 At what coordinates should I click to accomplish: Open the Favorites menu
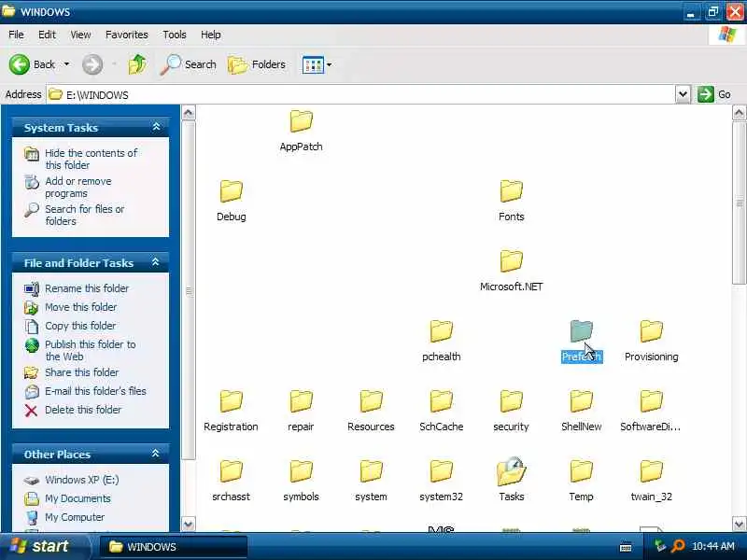(127, 35)
